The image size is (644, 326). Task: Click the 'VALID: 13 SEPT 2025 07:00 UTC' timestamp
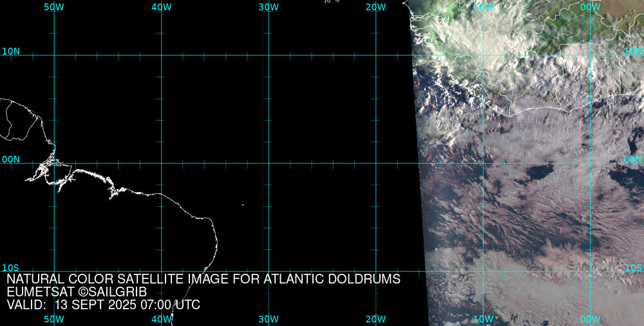coord(104,305)
